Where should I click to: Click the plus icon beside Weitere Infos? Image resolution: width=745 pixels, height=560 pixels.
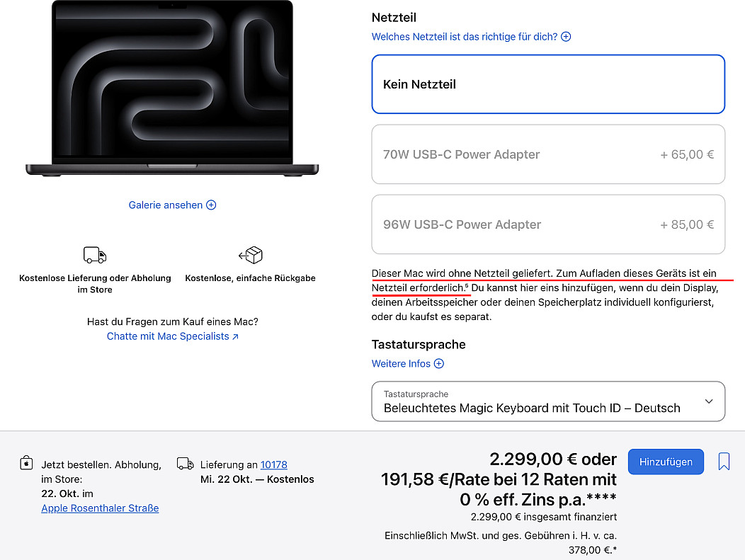coord(439,364)
